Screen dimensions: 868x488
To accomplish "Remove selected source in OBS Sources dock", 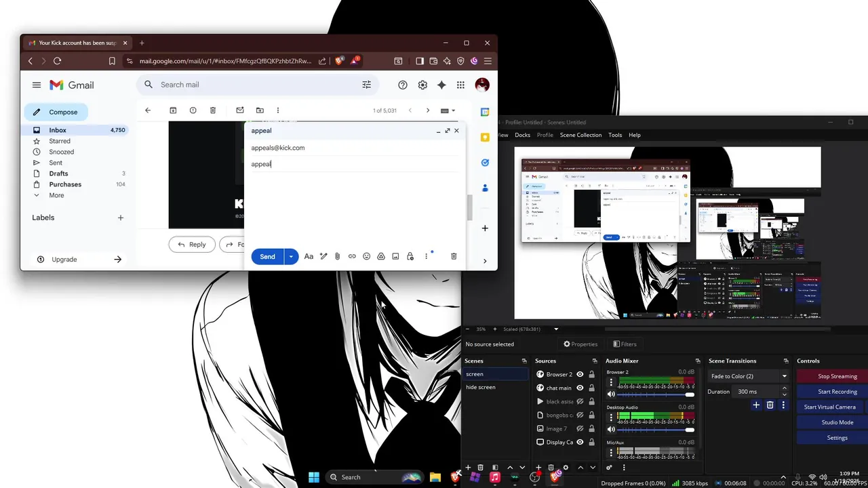I will (551, 468).
